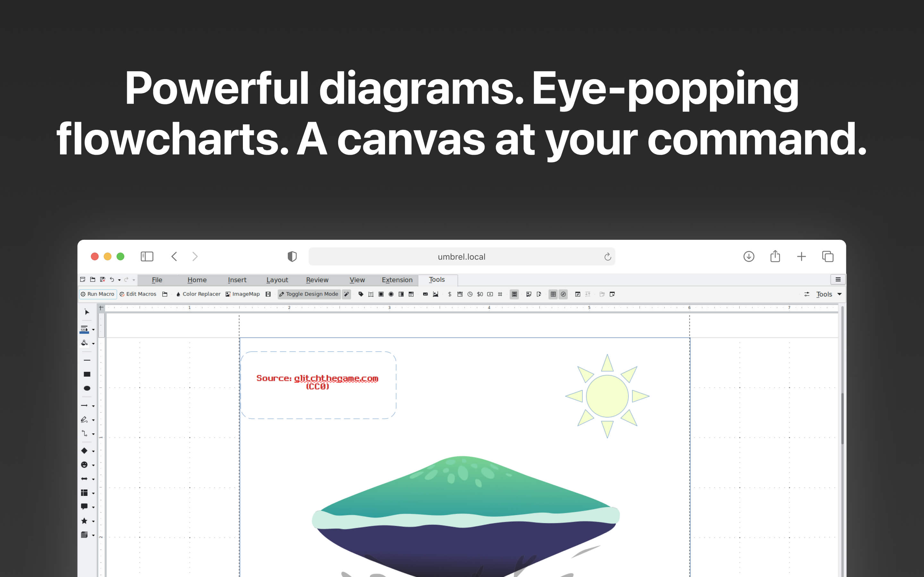Screen dimensions: 924x577
Task: Click the fill color swatch button
Action: [x=84, y=343]
